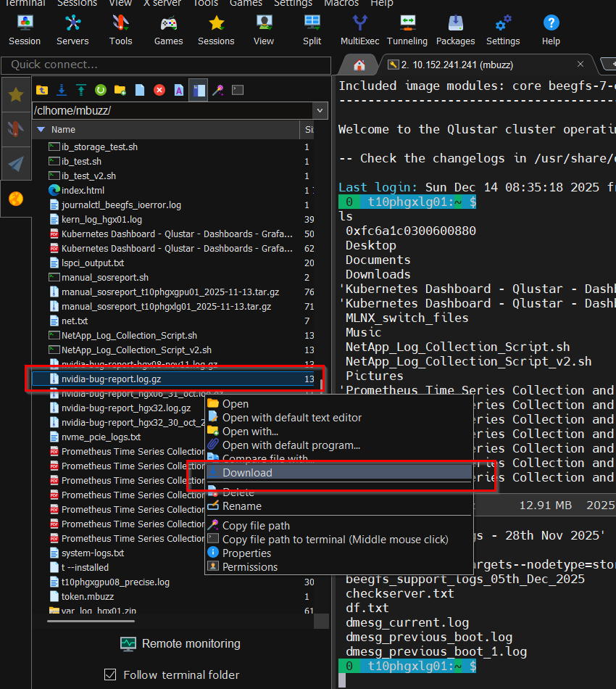This screenshot has width=616, height=689.
Task: Click the Split terminal icon
Action: (x=312, y=29)
